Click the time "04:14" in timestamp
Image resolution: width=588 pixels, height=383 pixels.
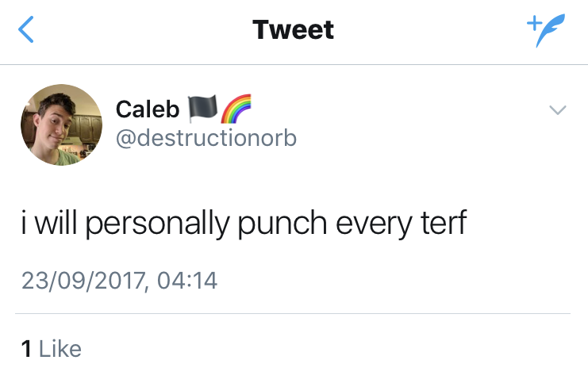click(x=186, y=280)
